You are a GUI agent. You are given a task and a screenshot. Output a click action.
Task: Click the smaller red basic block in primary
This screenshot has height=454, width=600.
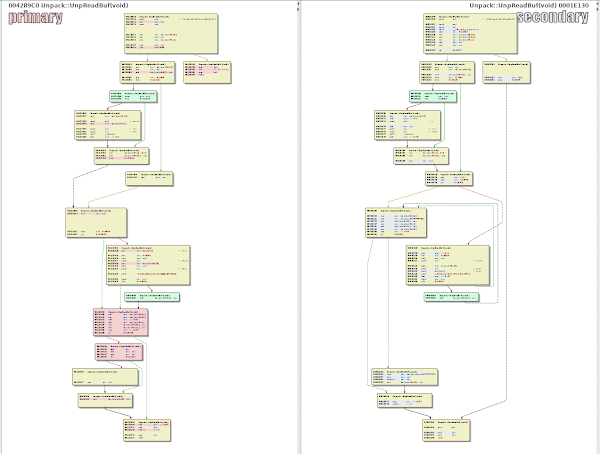point(116,352)
